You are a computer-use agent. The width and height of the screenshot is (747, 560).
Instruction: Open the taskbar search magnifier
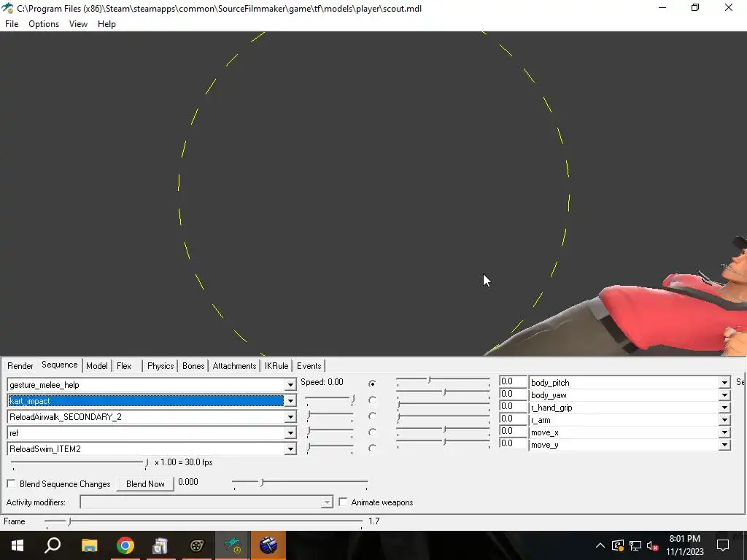pyautogui.click(x=53, y=545)
